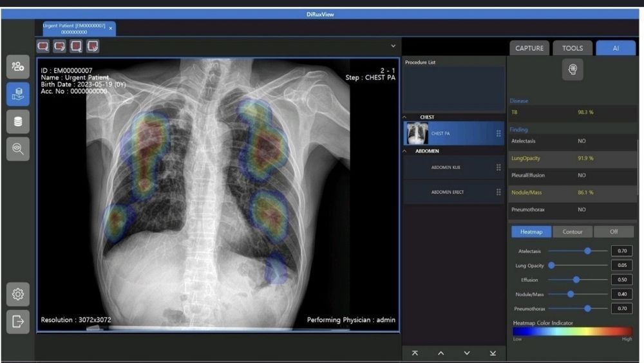The height and width of the screenshot is (363, 644).
Task: Close the Urgent Patient tab
Action: click(x=111, y=28)
